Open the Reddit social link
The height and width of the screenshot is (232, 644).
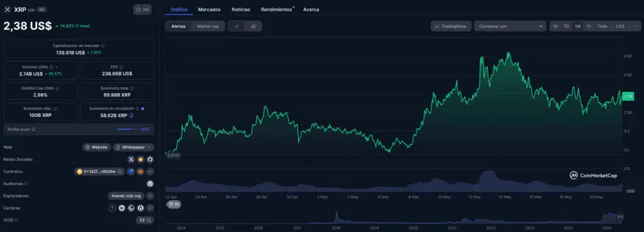coord(141,159)
